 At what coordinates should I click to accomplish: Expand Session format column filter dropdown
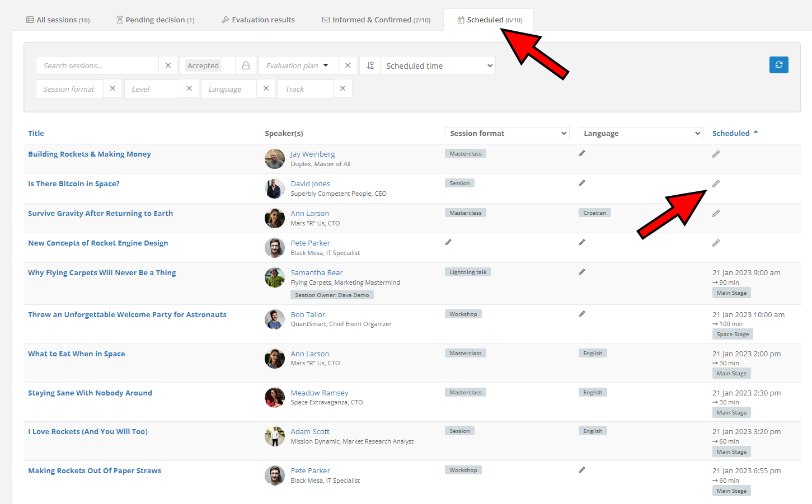[x=507, y=133]
